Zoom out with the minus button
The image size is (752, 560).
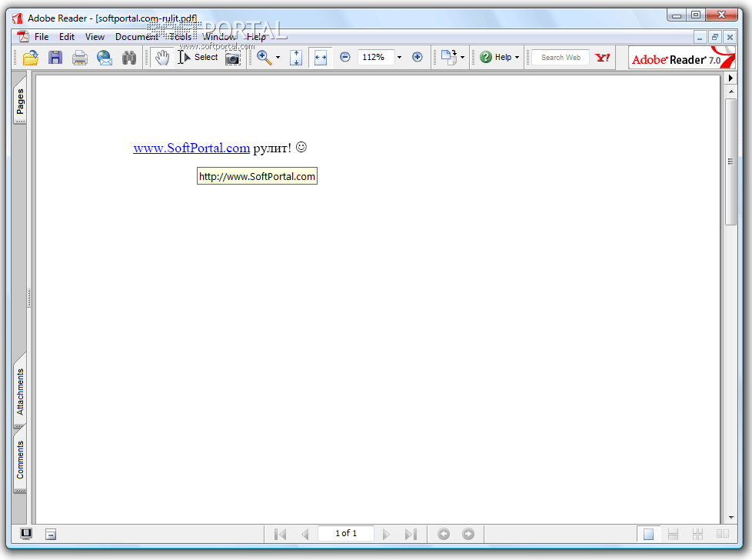point(344,57)
